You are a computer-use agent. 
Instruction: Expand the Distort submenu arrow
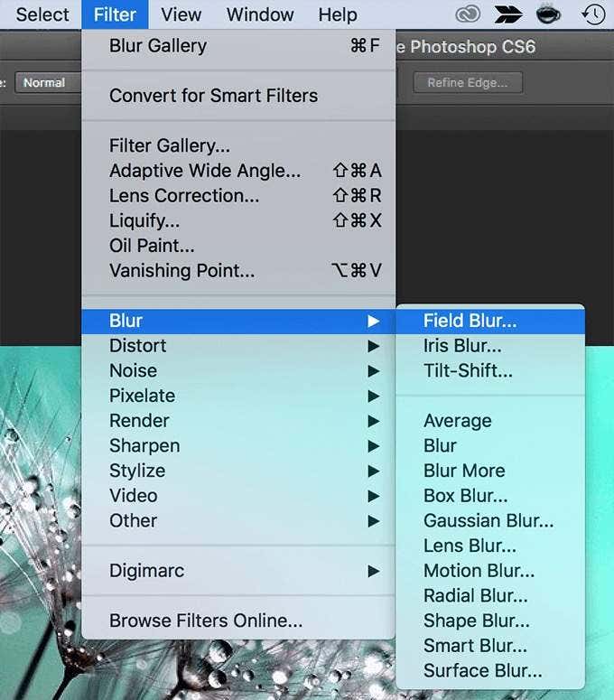[x=374, y=346]
